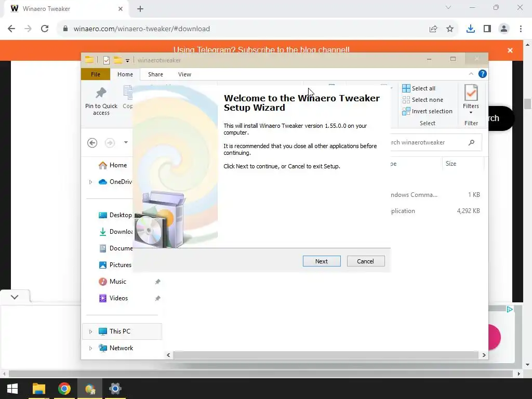
Task: Go back in Chrome browser
Action: 11,29
